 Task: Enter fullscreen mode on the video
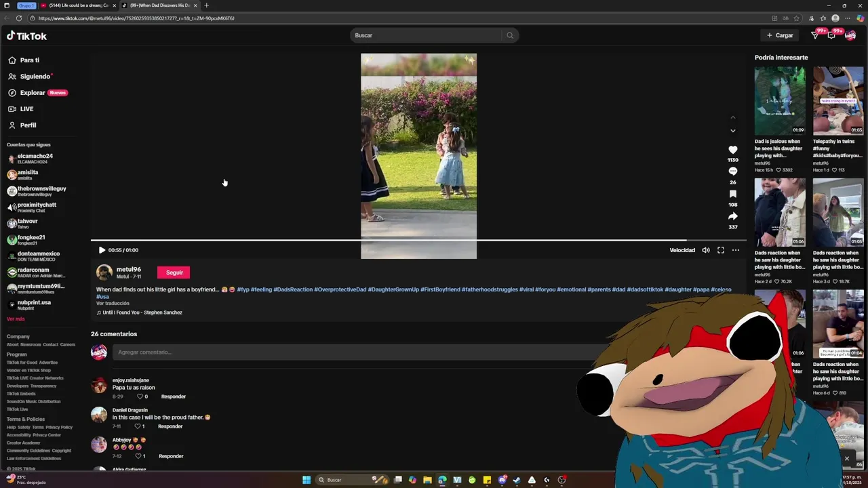click(x=721, y=250)
